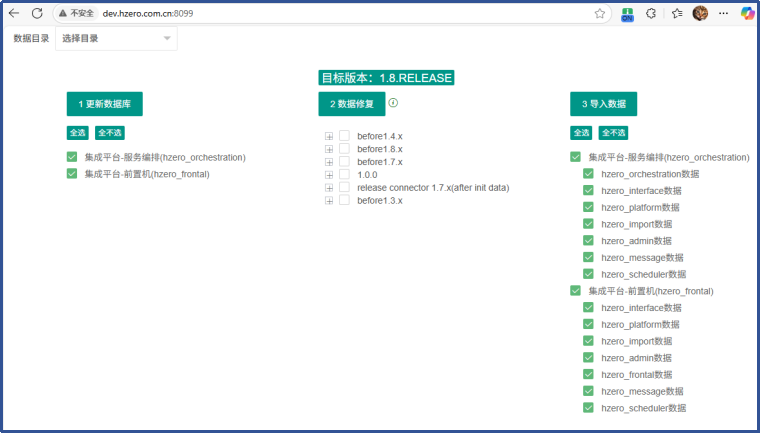Open the Copilot sidebar icon
The height and width of the screenshot is (434, 760).
coord(747,13)
